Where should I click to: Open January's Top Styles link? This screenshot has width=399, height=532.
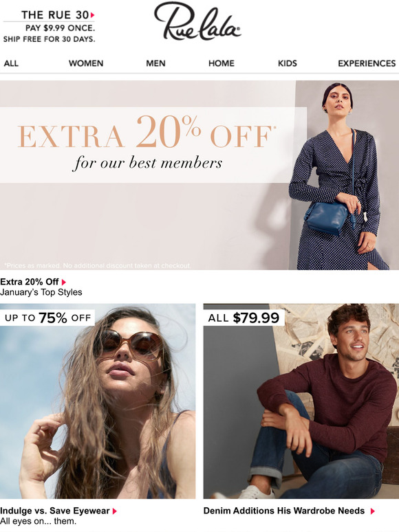click(x=41, y=292)
